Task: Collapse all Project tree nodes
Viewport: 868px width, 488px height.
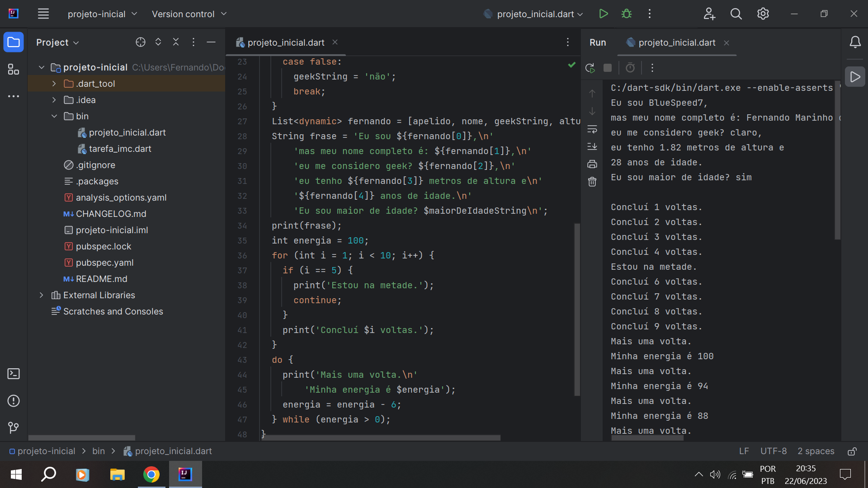Action: pyautogui.click(x=176, y=42)
